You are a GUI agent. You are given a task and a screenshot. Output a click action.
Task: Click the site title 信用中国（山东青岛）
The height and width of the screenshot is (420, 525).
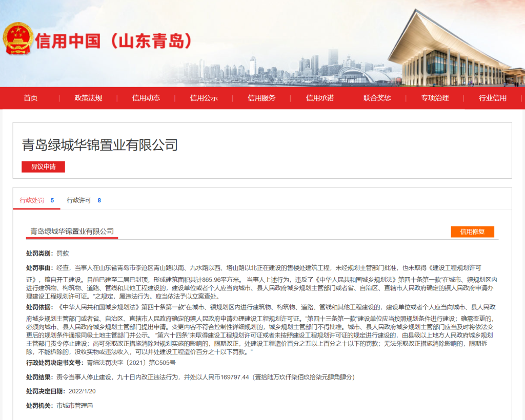coord(113,41)
